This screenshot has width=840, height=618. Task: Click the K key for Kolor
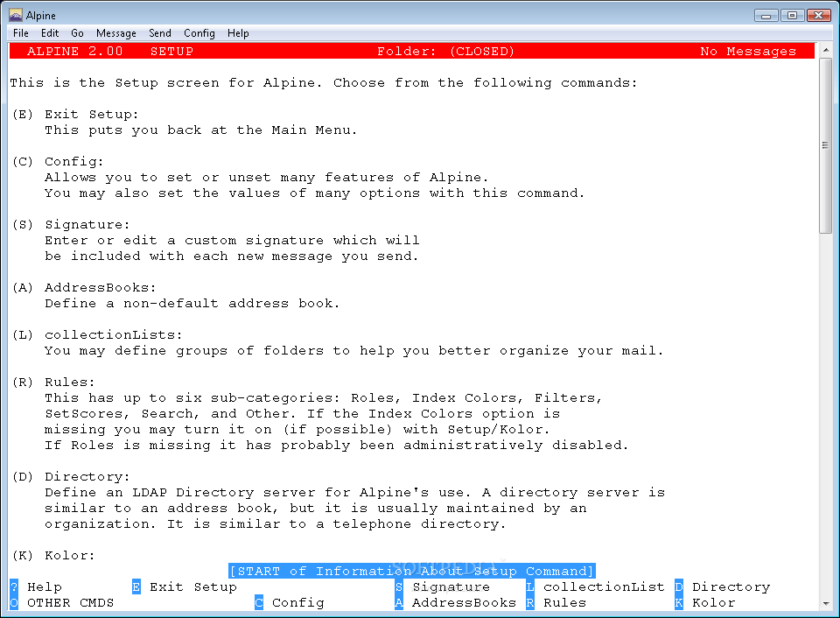(679, 602)
